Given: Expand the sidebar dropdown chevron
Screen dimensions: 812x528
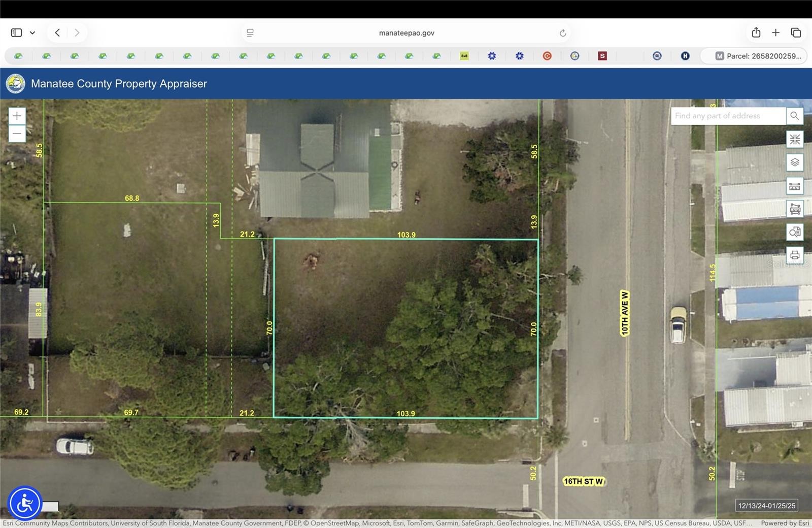Looking at the screenshot, I should (x=32, y=32).
